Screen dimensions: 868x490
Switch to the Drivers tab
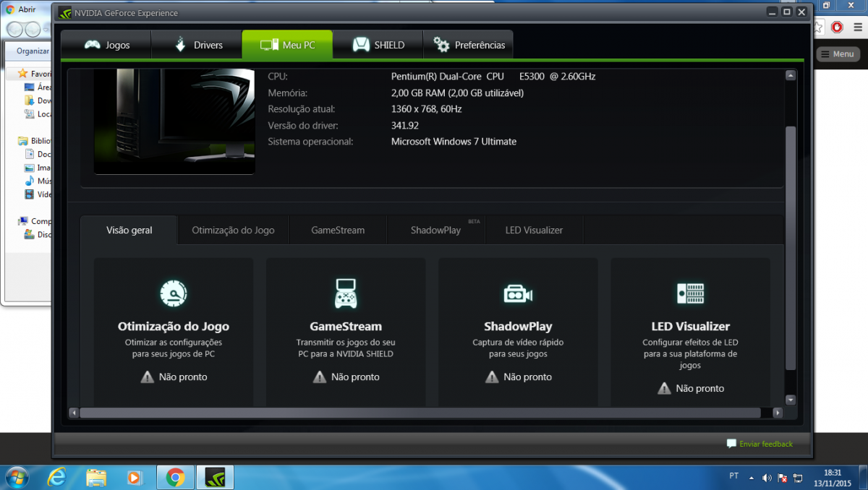point(197,45)
